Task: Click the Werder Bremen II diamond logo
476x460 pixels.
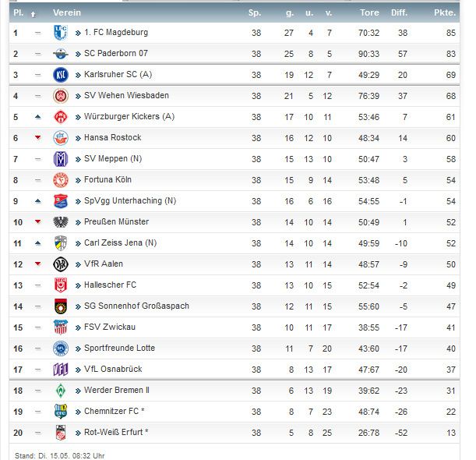Action: pos(60,390)
